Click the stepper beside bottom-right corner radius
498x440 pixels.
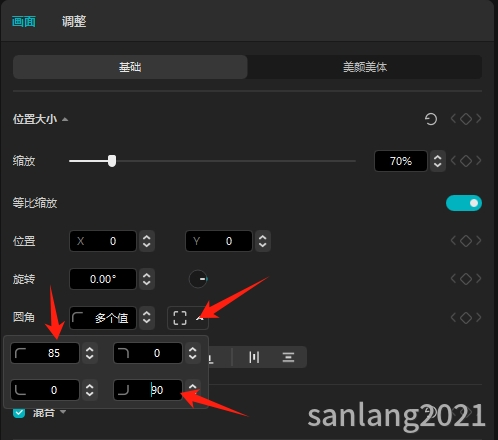(192, 389)
